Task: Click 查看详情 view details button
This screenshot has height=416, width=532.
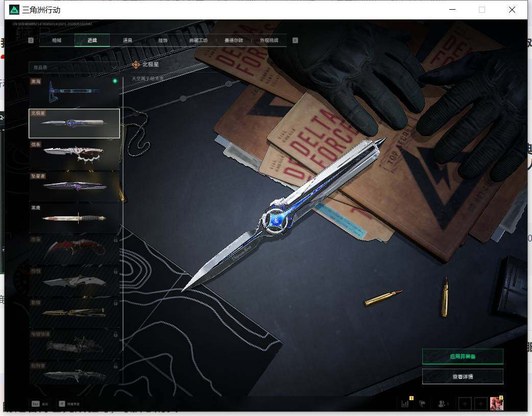Action: click(463, 376)
